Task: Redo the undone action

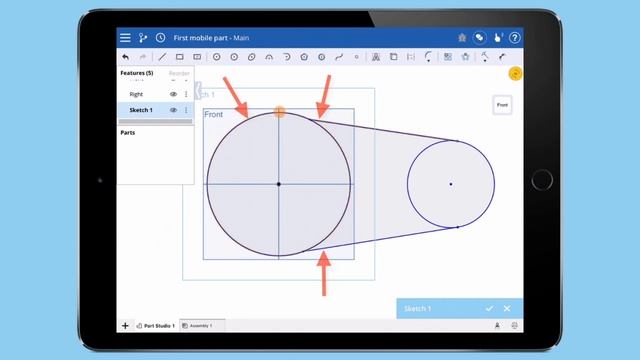Action: (x=142, y=57)
